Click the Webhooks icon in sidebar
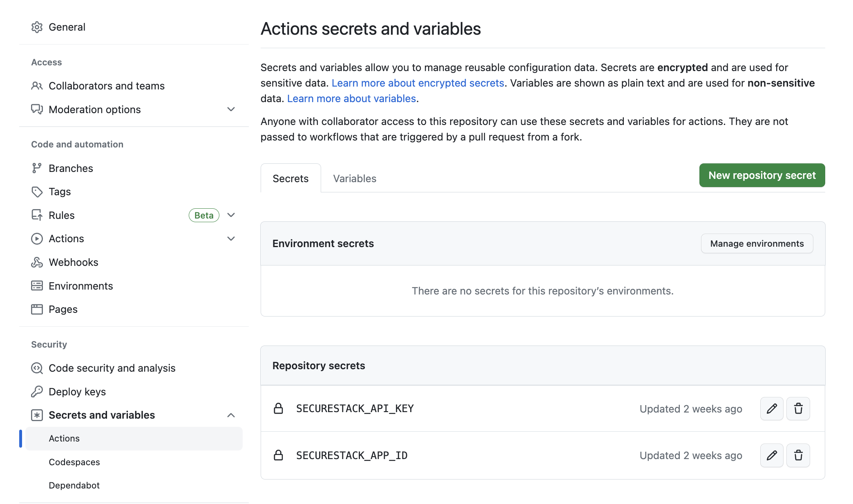The image size is (853, 504). point(37,262)
